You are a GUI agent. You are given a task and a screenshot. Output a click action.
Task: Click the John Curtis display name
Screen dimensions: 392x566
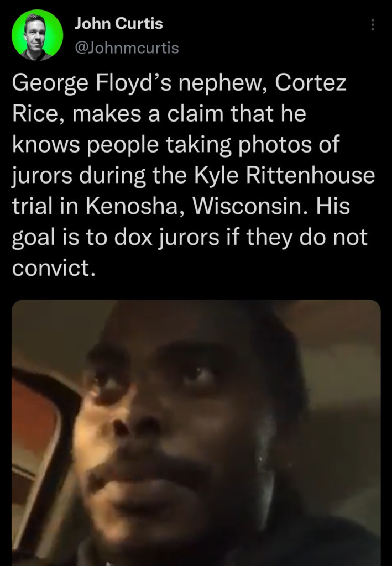119,24
